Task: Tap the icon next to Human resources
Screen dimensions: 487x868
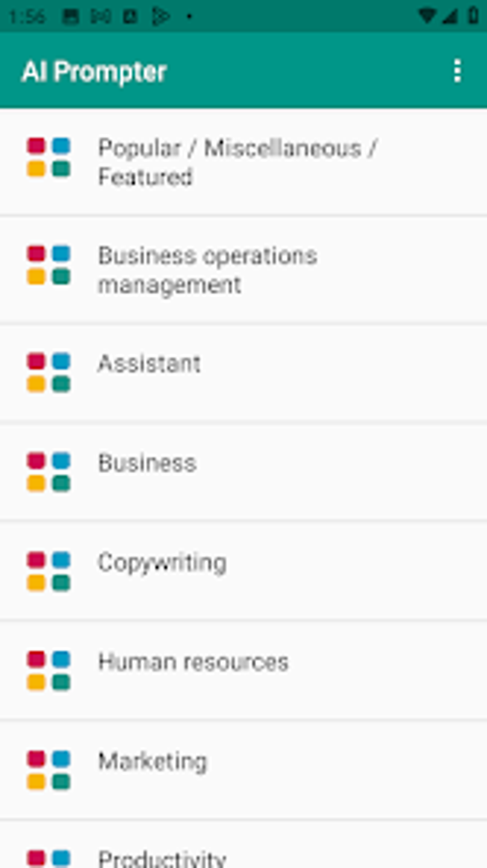Action: [49, 670]
